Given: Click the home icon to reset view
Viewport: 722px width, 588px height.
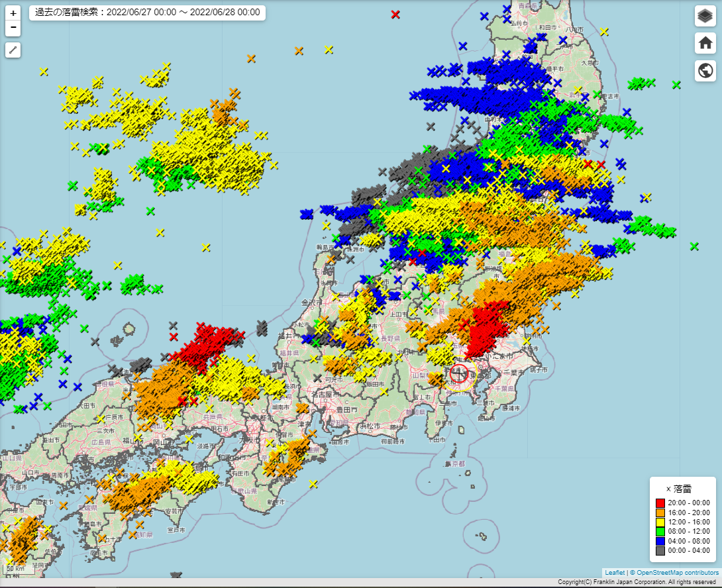Looking at the screenshot, I should pyautogui.click(x=705, y=43).
